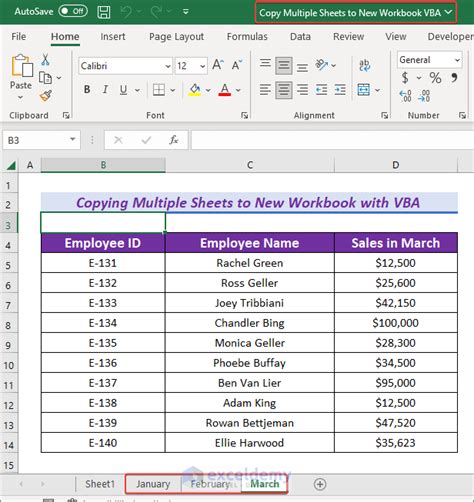This screenshot has width=474, height=502.
Task: Click Increase Indent icon
Action: 340,90
